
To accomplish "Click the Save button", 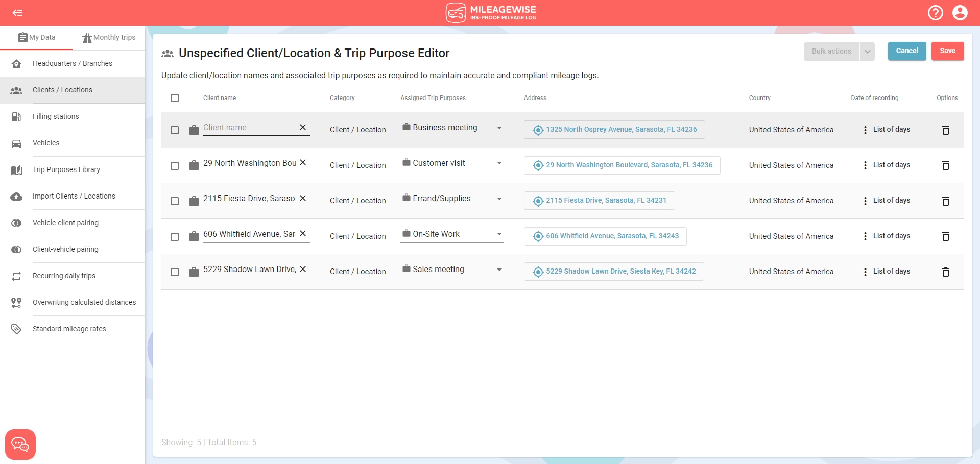I will [x=947, y=51].
